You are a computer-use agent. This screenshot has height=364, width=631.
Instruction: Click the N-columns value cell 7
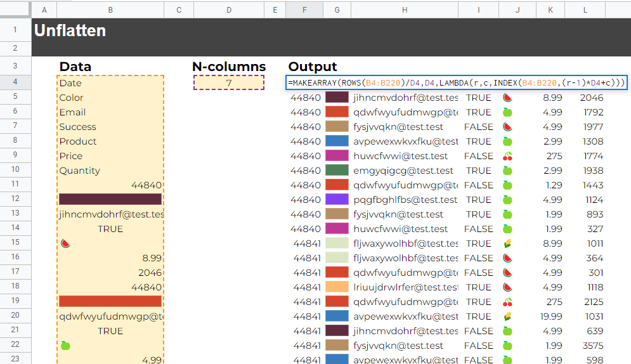point(228,83)
